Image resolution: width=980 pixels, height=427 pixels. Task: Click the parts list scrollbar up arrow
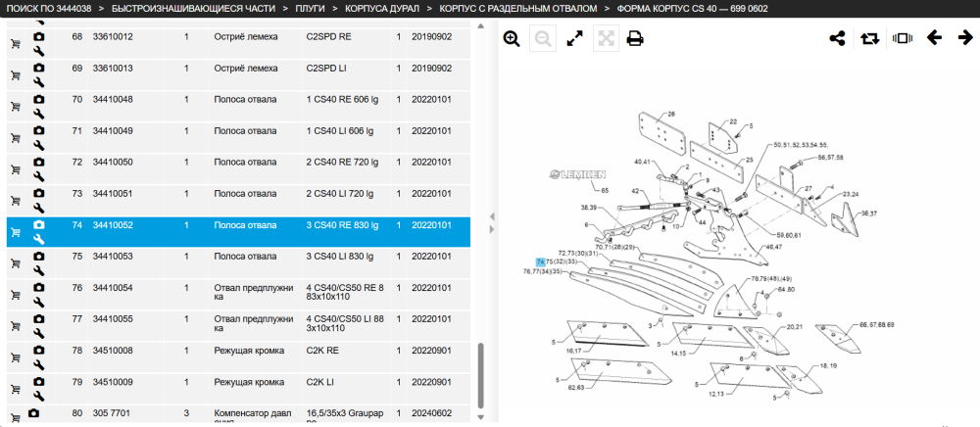[x=480, y=26]
